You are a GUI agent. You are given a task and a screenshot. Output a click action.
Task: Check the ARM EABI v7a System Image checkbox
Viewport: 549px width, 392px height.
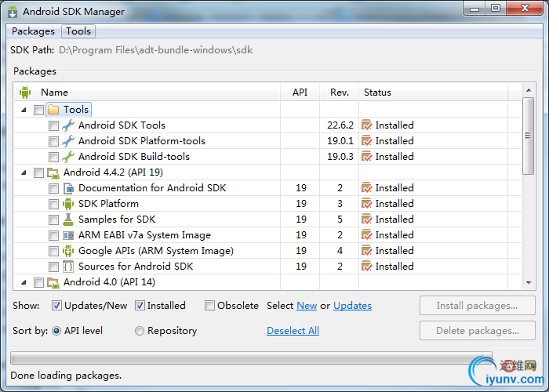[x=53, y=235]
